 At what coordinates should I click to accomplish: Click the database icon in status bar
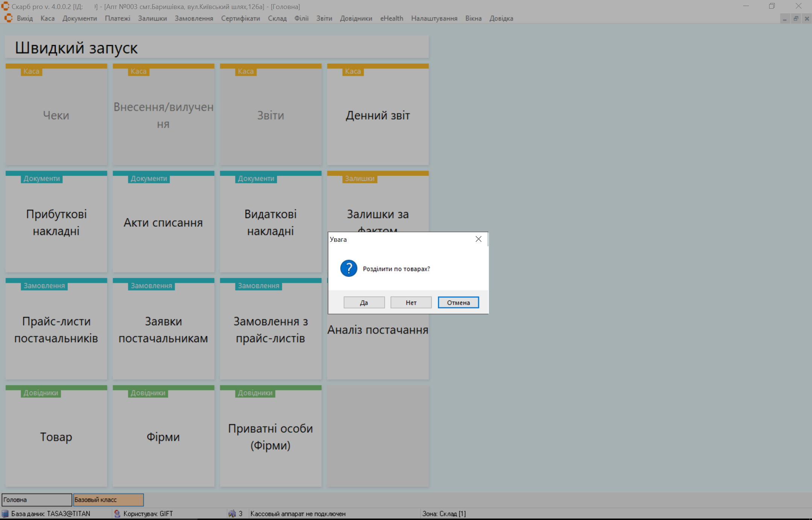click(x=5, y=514)
